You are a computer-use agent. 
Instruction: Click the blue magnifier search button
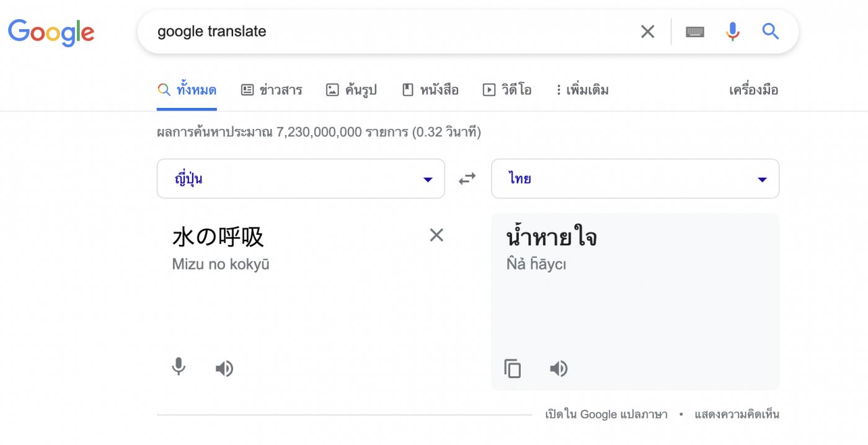coord(770,32)
